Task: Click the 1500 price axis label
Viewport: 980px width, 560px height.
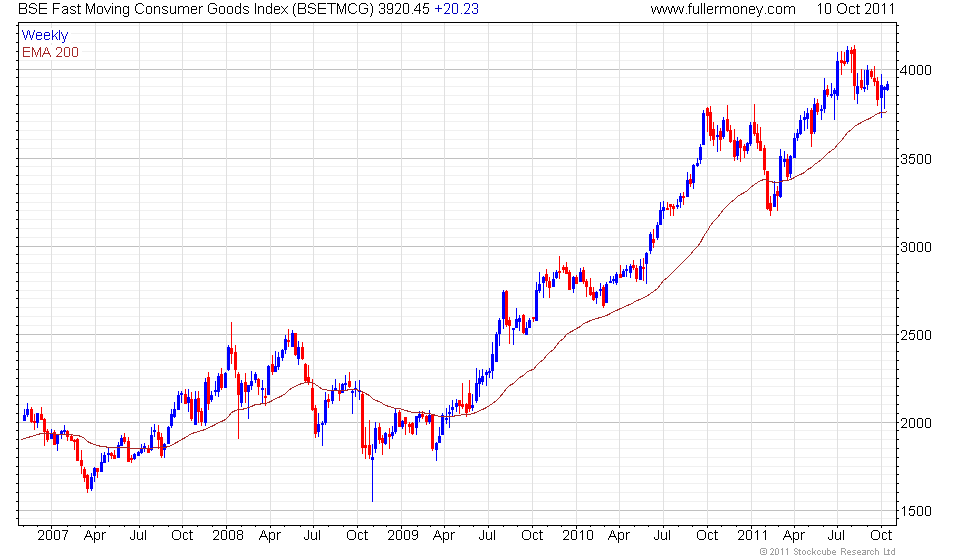Action: [916, 511]
